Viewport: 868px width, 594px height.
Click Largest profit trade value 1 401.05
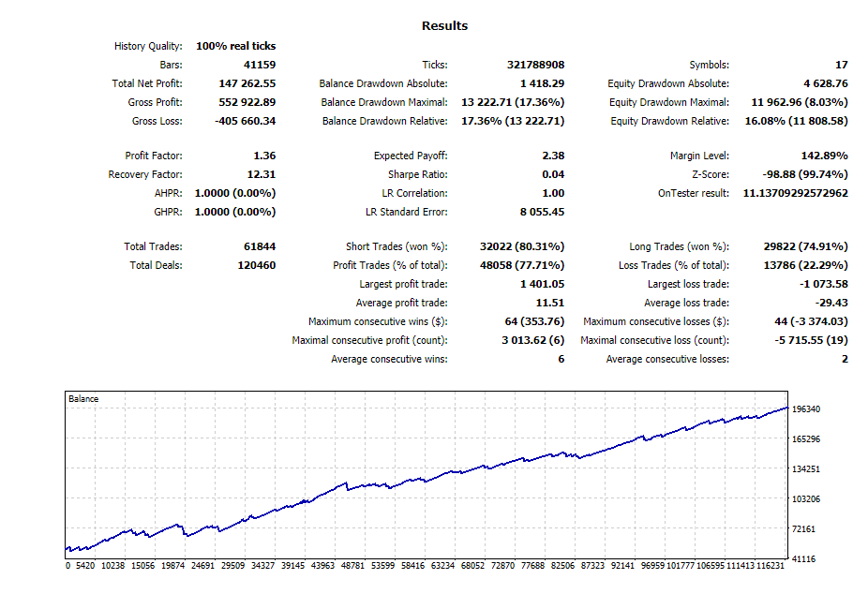click(543, 284)
